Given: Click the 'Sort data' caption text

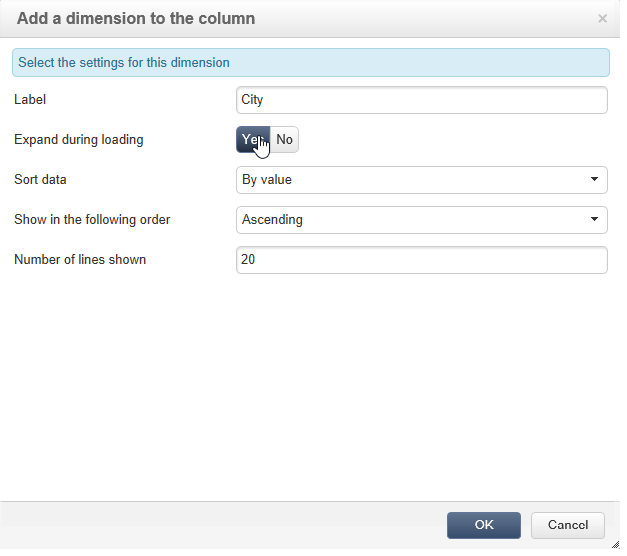Looking at the screenshot, I should pyautogui.click(x=40, y=180).
